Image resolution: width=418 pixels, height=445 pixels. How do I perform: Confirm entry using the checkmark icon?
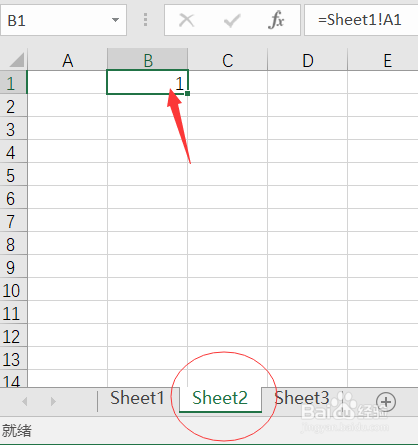coord(232,20)
